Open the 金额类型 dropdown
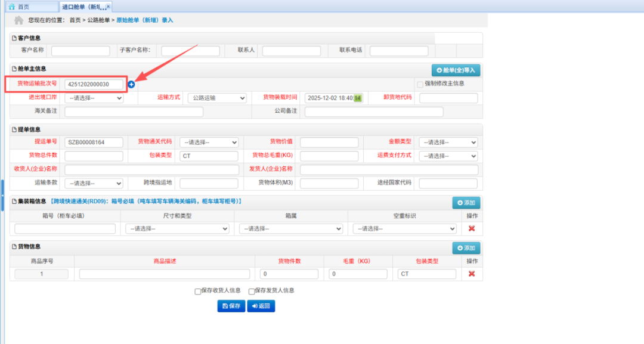The height and width of the screenshot is (344, 644). pyautogui.click(x=448, y=142)
